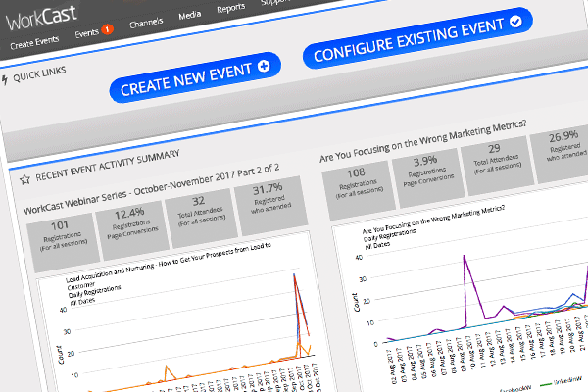Click the WorkCast logo
Image resolution: width=588 pixels, height=392 pixels.
[x=41, y=18]
